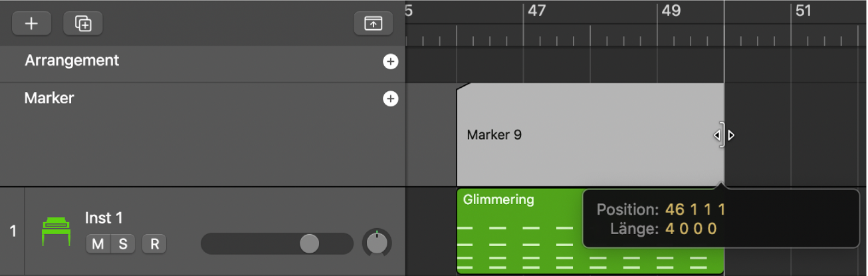Click the green keyboard instrument icon
This screenshot has height=276, width=868.
click(x=56, y=231)
